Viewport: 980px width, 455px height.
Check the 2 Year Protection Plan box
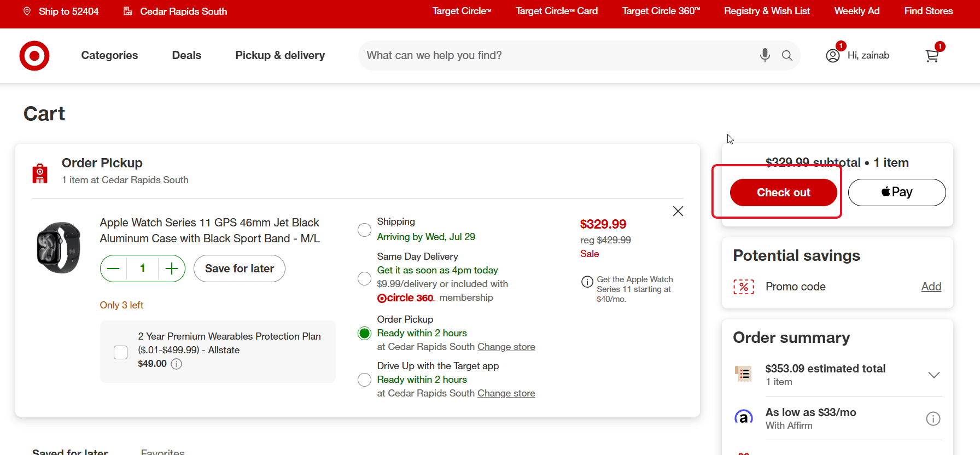click(121, 352)
